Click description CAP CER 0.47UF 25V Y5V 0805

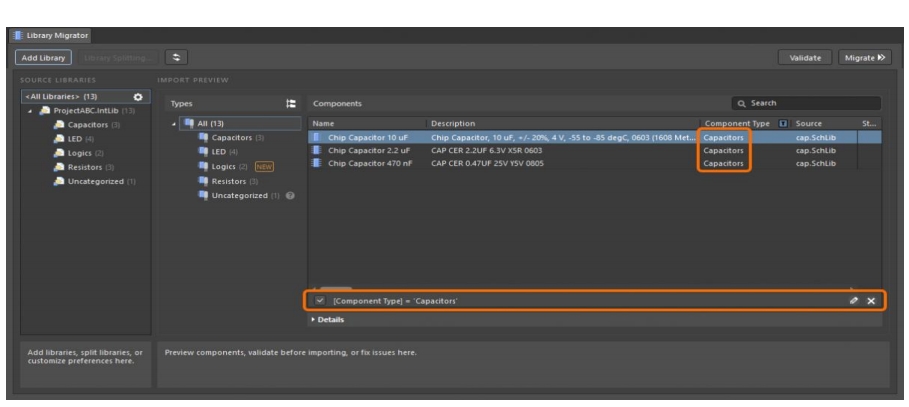[x=490, y=163]
